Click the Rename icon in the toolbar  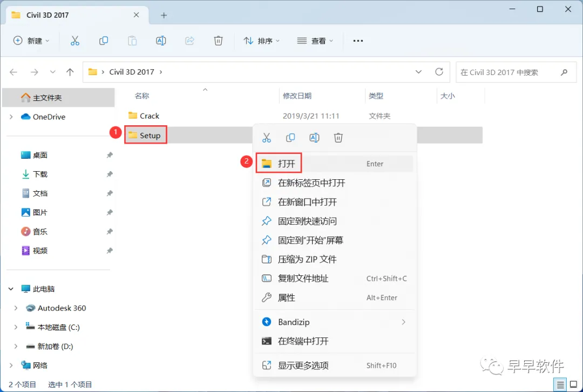click(161, 40)
